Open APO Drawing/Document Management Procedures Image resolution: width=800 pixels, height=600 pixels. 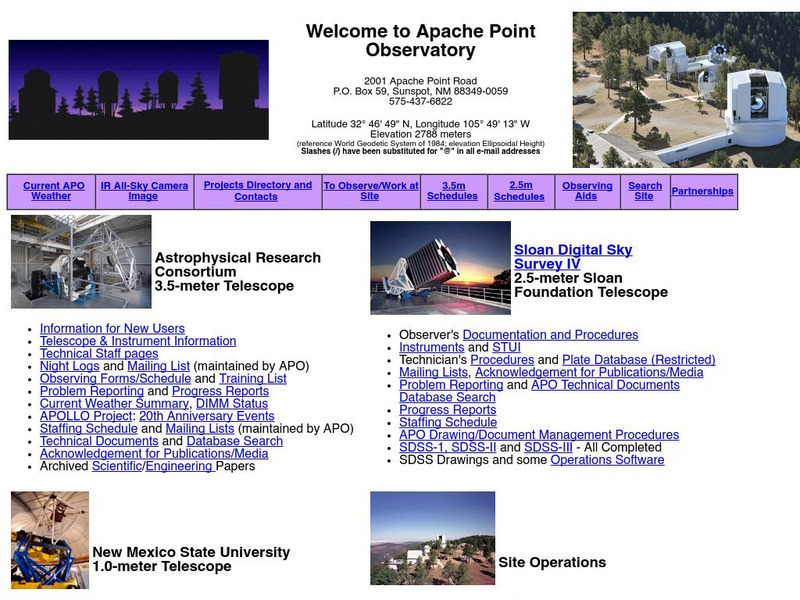click(539, 435)
